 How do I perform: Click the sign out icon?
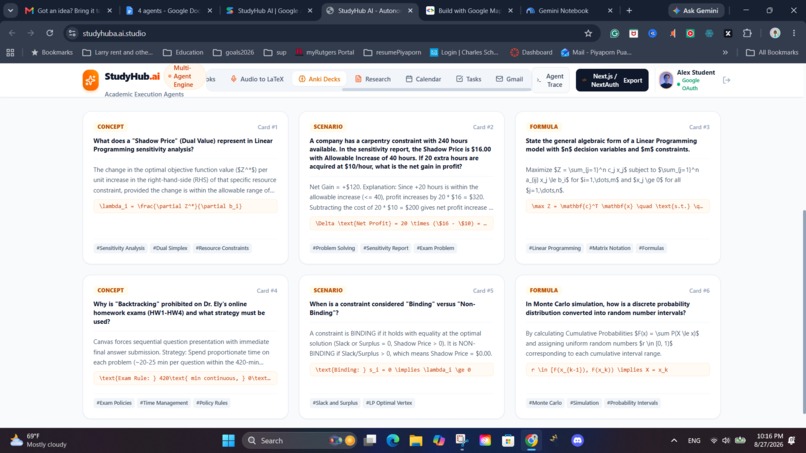coord(726,80)
